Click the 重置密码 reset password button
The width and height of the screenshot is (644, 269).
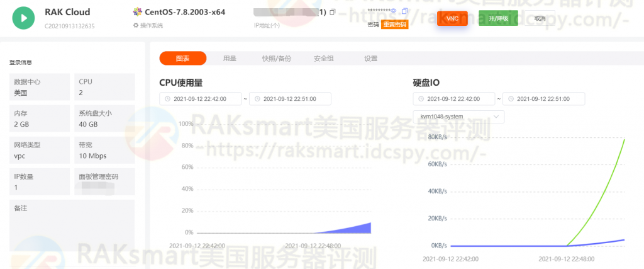pos(394,25)
